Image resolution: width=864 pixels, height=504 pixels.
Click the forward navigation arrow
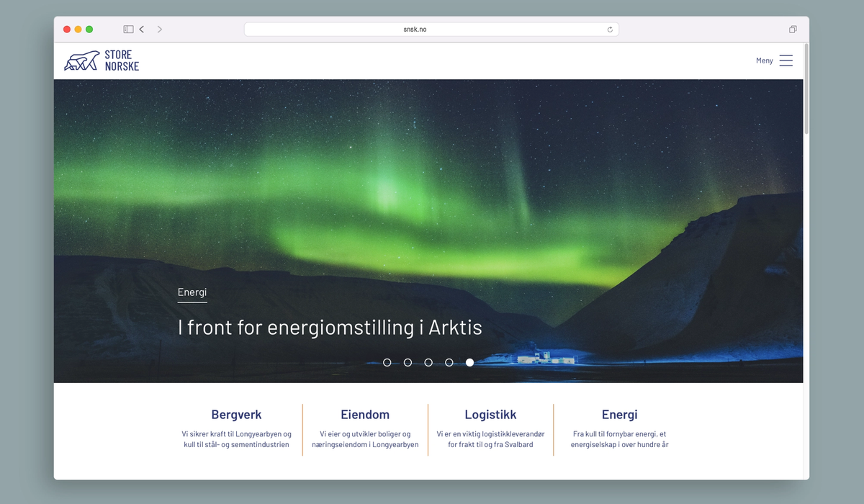tap(159, 29)
